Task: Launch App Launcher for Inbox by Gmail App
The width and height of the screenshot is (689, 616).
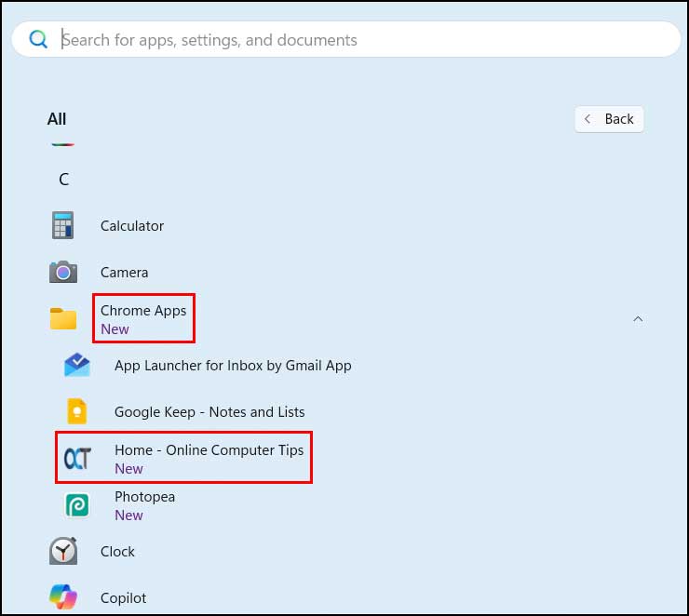Action: pos(233,366)
